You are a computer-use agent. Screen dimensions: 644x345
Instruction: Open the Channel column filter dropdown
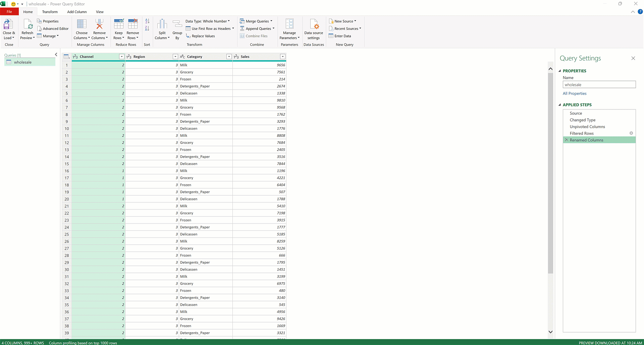121,56
